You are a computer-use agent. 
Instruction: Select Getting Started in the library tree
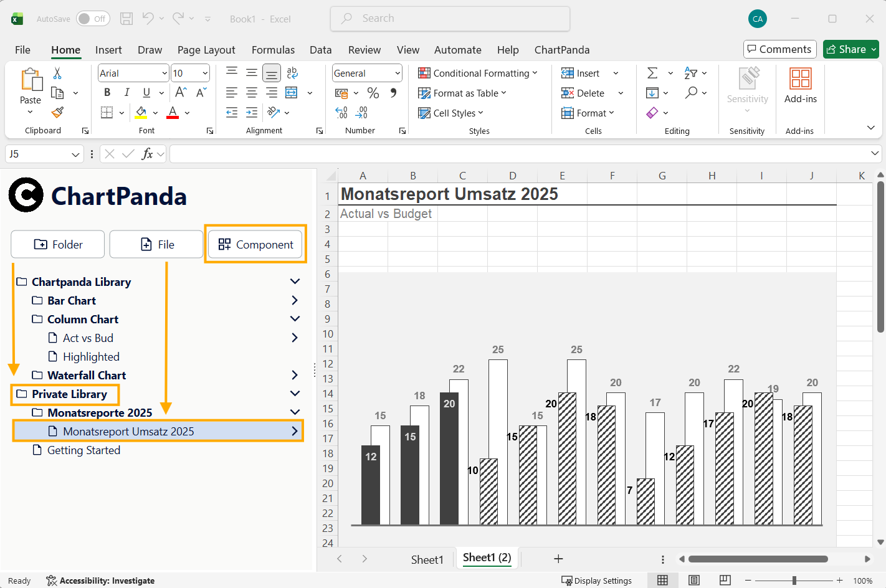(x=83, y=450)
